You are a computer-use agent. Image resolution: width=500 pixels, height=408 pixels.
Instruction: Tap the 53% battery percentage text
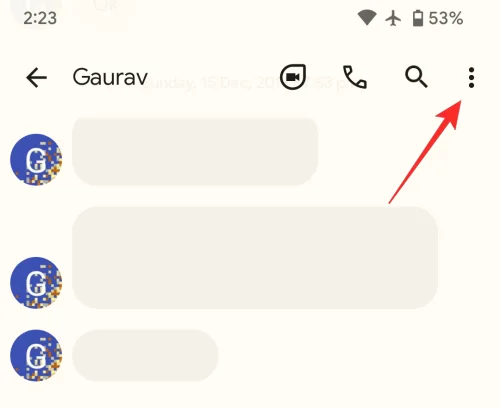click(446, 18)
